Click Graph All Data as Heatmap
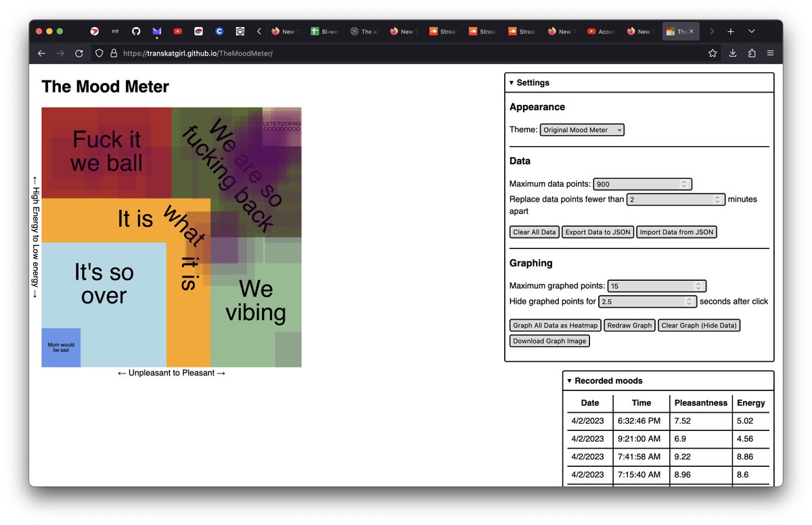The width and height of the screenshot is (812, 525). coord(555,325)
